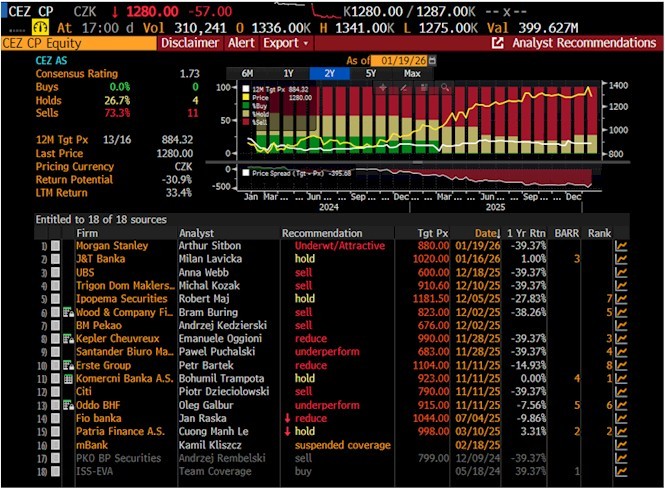Open the As of date picker dropdown
This screenshot has height=489, width=665.
pyautogui.click(x=433, y=61)
